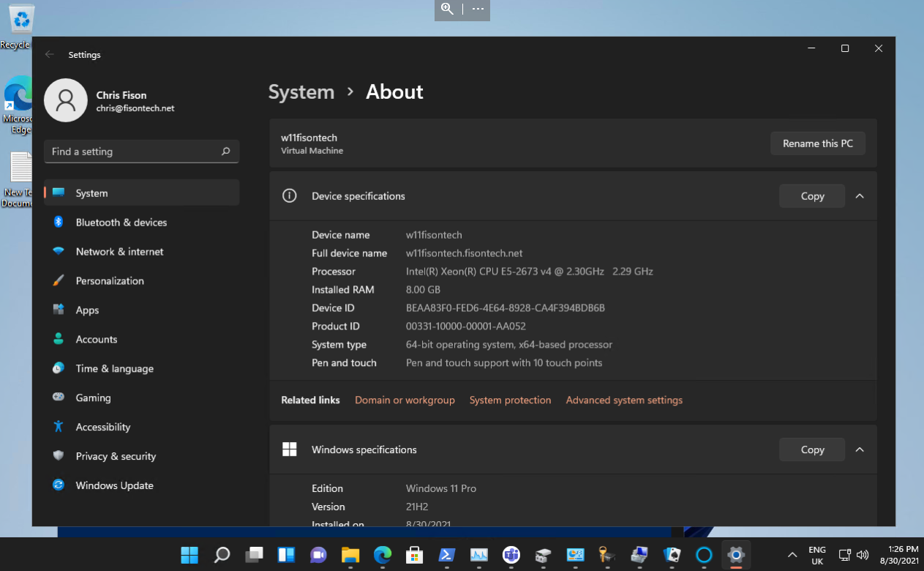The height and width of the screenshot is (571, 924).
Task: Click the Chris Fison profile avatar
Action: pos(66,100)
